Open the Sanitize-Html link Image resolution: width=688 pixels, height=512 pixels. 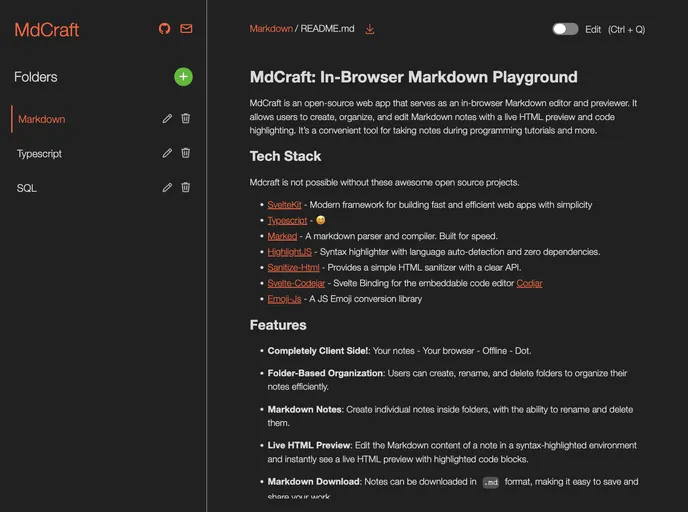(294, 268)
